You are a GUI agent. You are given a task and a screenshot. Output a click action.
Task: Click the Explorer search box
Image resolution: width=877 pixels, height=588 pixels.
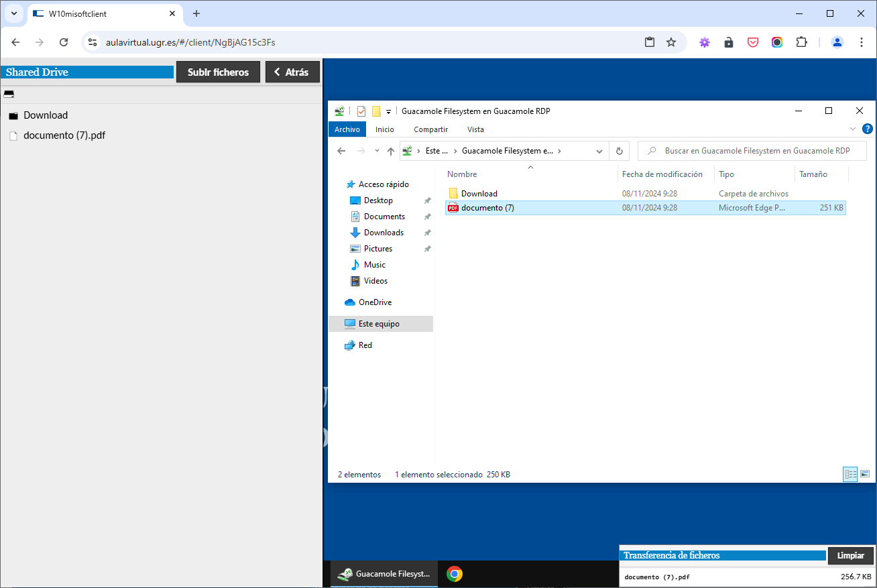coord(752,152)
